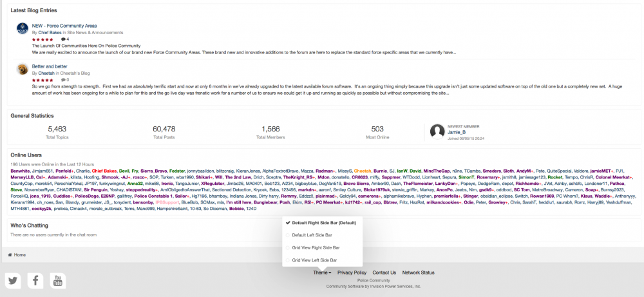
Task: Click comment bubble icon showing 4 comments
Action: (63, 39)
